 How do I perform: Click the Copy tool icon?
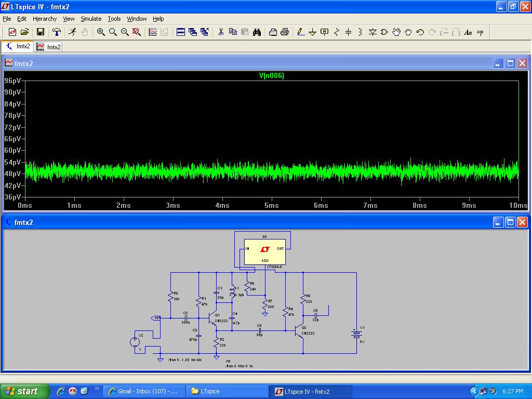(233, 32)
